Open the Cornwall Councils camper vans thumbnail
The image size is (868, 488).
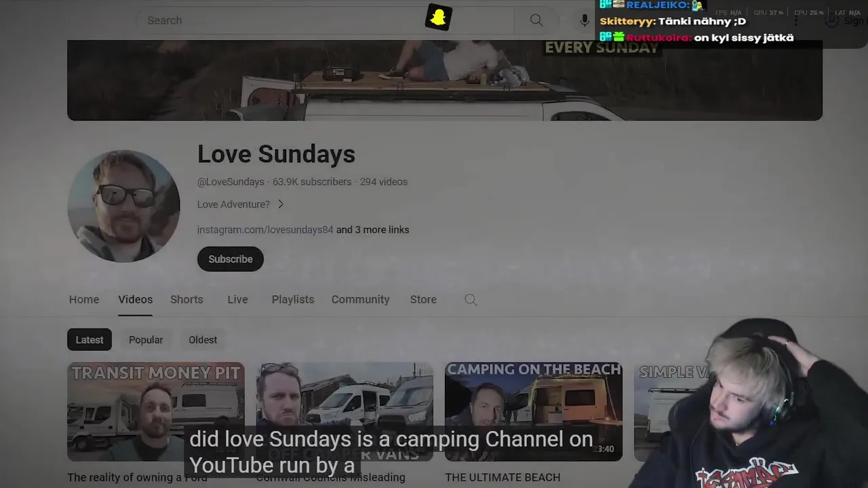click(344, 411)
